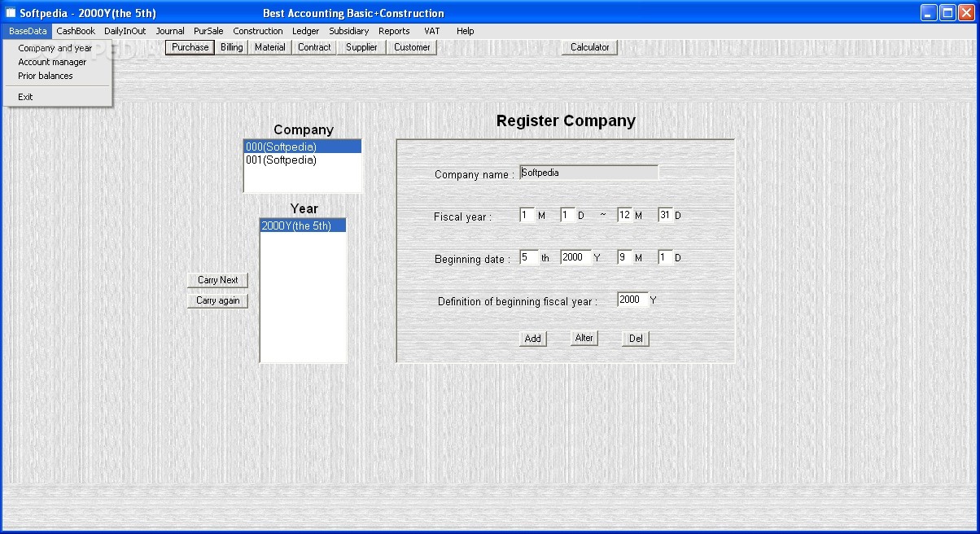Viewport: 980px width, 534px height.
Task: Open the BaseData menu
Action: [x=28, y=31]
